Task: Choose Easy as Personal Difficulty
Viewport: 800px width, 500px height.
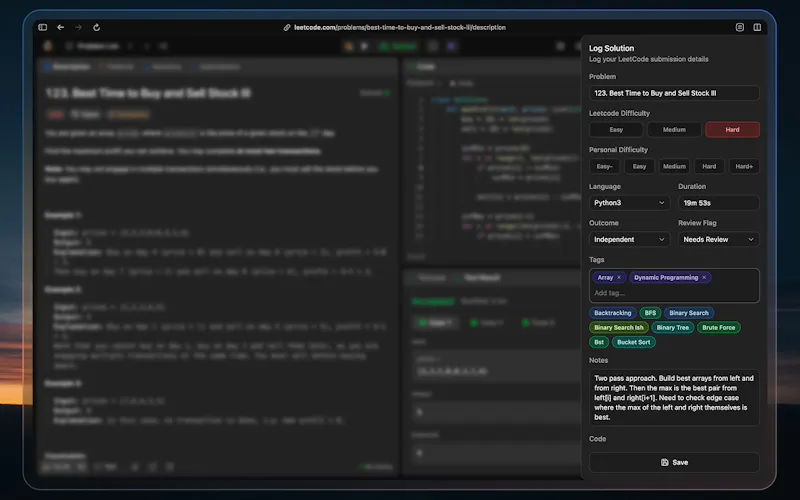Action: [639, 166]
